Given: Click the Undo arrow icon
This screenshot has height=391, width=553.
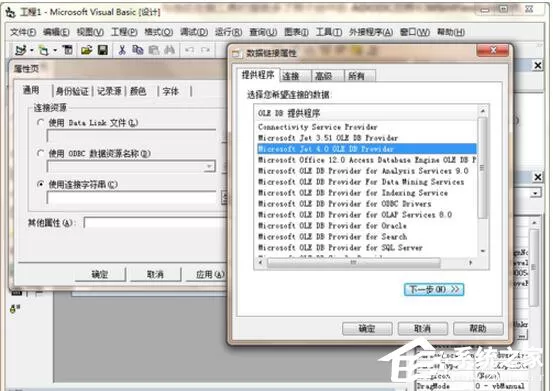Looking at the screenshot, I should tap(190, 50).
